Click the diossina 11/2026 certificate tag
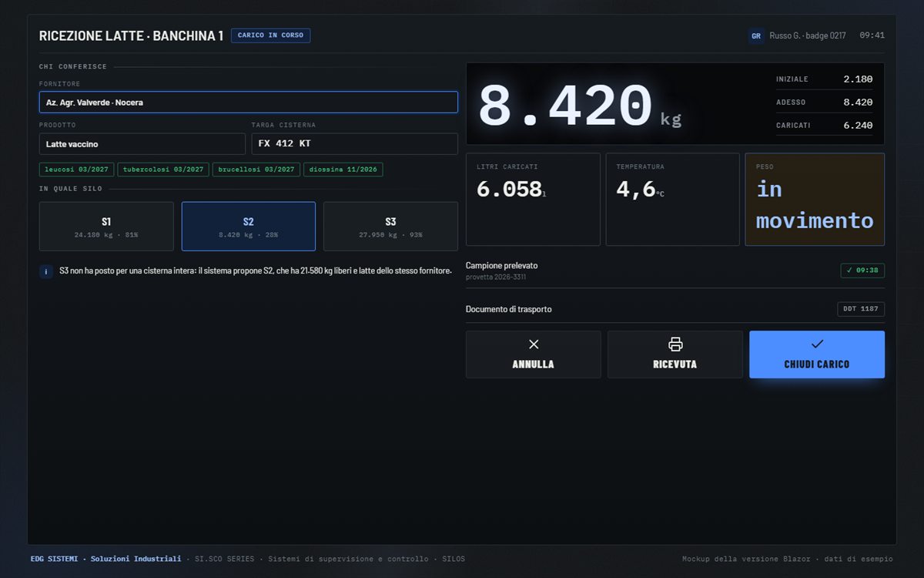Screen dimensions: 924x578 (x=343, y=170)
